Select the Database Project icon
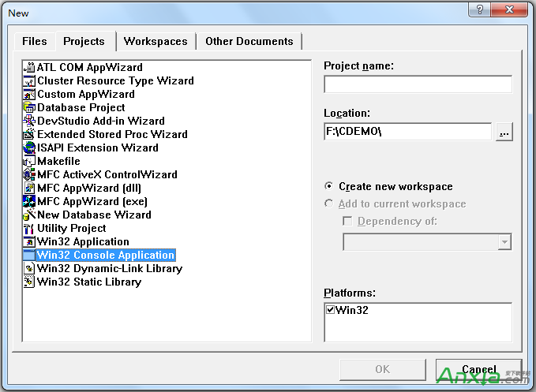This screenshot has width=536, height=392. tap(29, 107)
